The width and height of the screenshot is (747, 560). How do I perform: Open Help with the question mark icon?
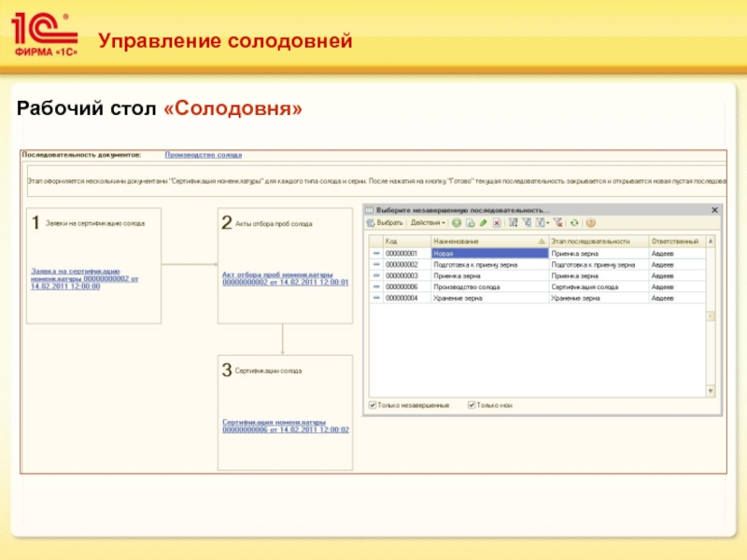(591, 223)
